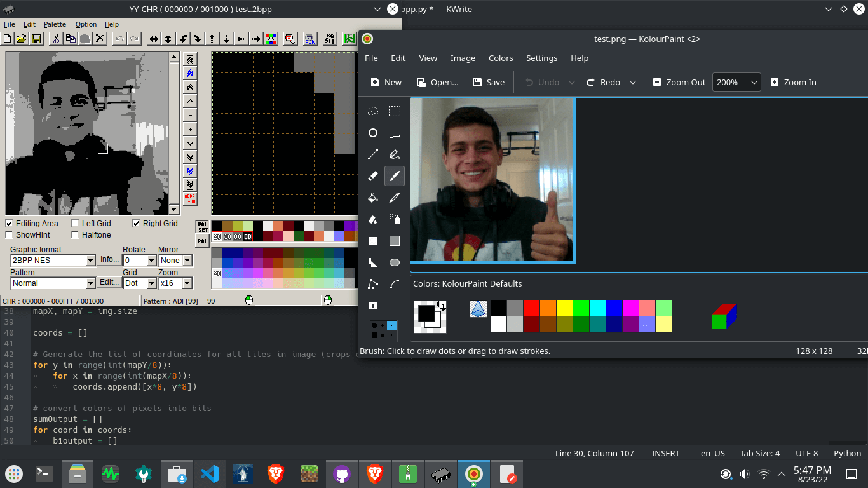
Task: Select the Text tool in KolourPaint
Action: 395,133
